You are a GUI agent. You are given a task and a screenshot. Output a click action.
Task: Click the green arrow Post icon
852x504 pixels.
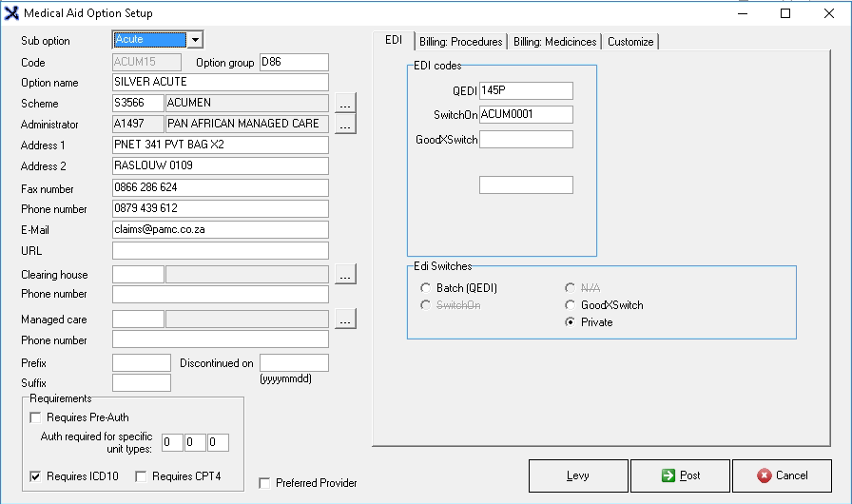668,475
